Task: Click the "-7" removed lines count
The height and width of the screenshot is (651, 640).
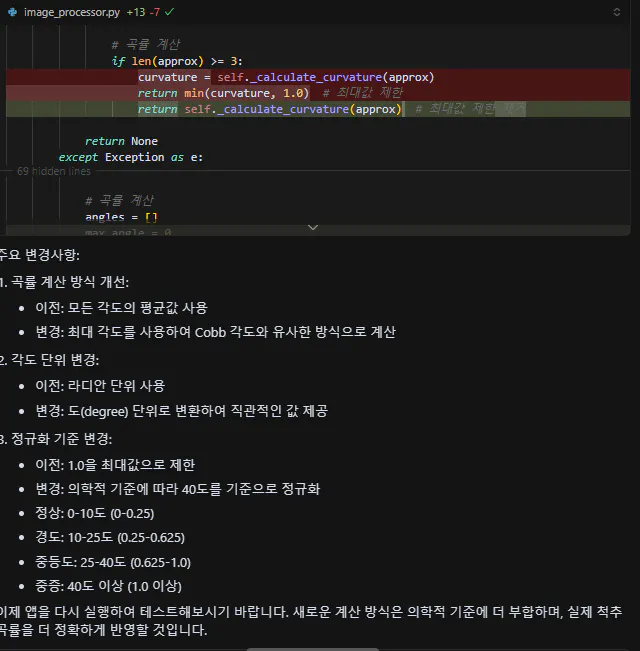Action: click(155, 12)
